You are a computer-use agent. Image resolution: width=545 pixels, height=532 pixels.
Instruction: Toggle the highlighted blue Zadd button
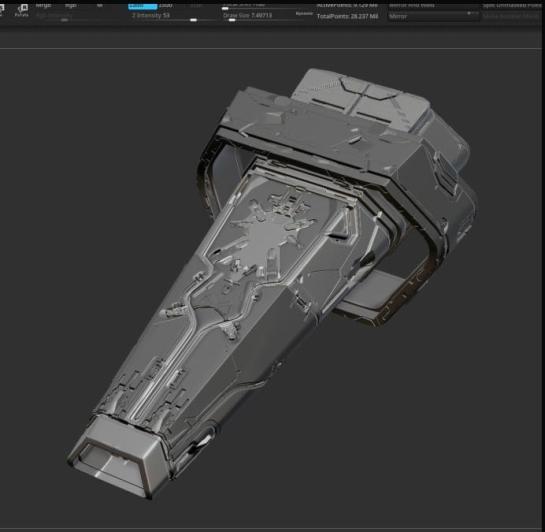(x=143, y=6)
